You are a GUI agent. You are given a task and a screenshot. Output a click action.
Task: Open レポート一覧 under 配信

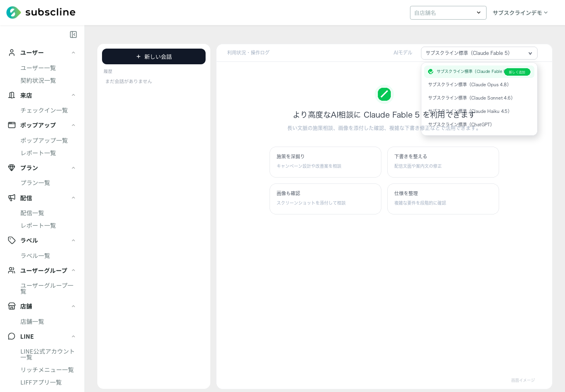(x=38, y=225)
